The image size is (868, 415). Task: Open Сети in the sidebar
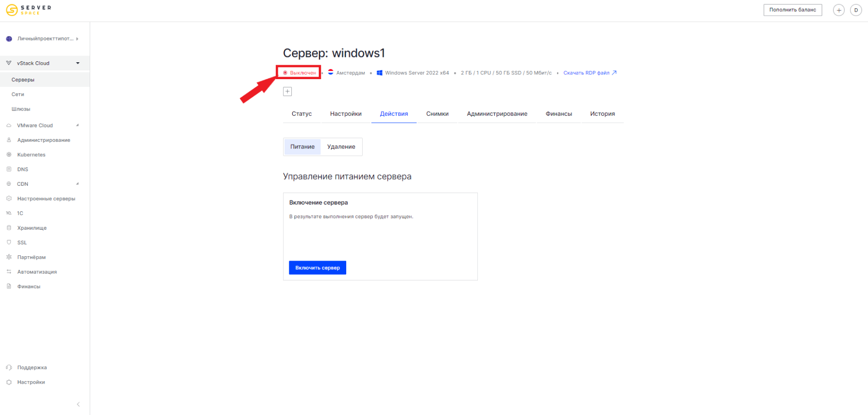(x=18, y=94)
